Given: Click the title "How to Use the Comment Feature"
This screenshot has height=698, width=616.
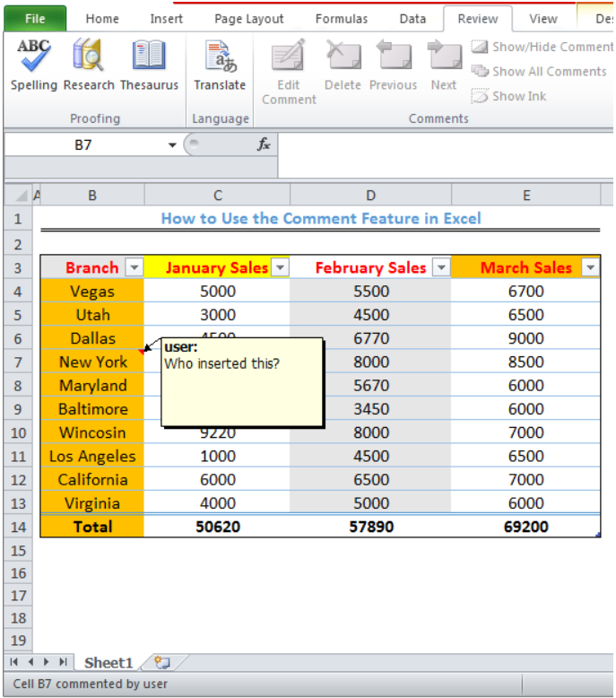Looking at the screenshot, I should (x=321, y=219).
